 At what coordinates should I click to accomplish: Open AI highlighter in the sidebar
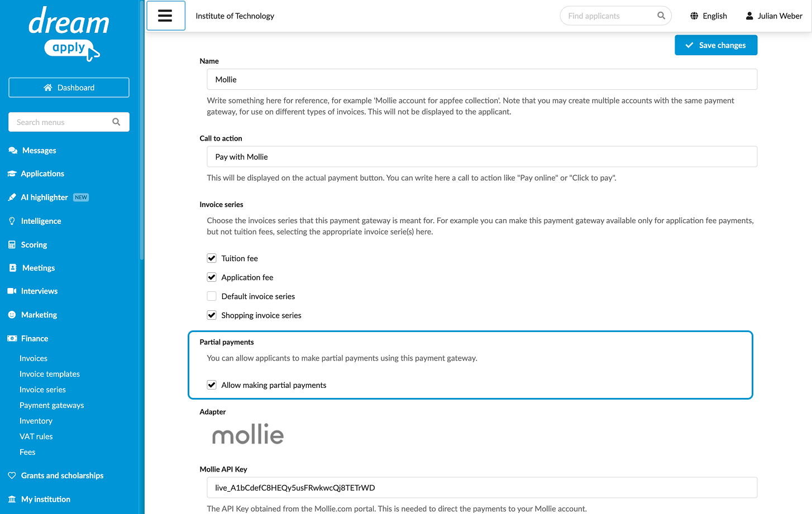[x=44, y=198]
